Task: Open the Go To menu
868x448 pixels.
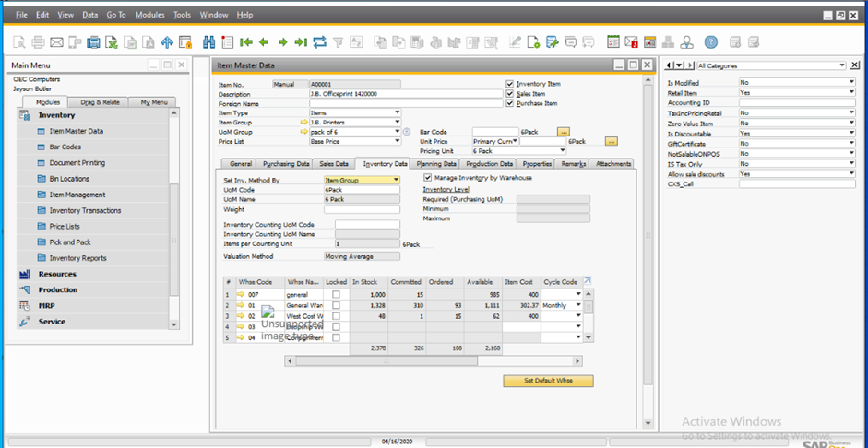Action: coord(115,15)
